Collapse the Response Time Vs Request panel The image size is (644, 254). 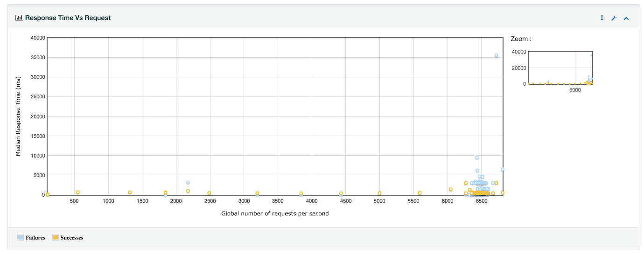pyautogui.click(x=626, y=18)
